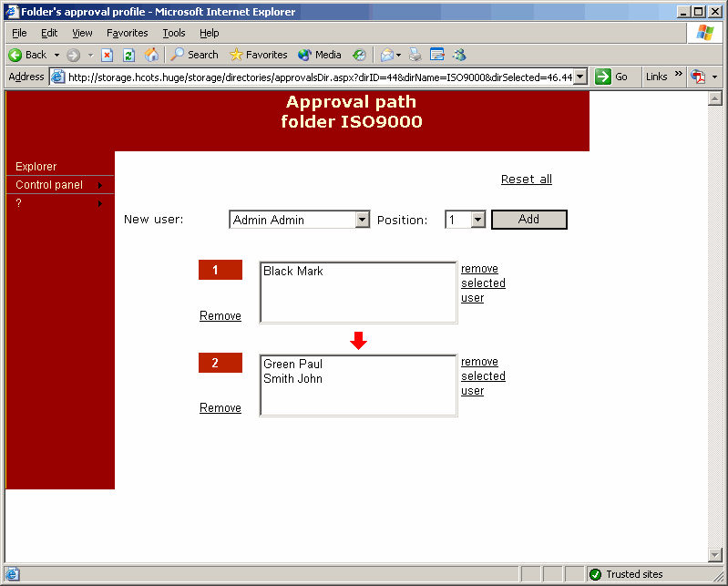This screenshot has width=728, height=586.
Task: Expand the question mark help submenu
Action: point(100,203)
